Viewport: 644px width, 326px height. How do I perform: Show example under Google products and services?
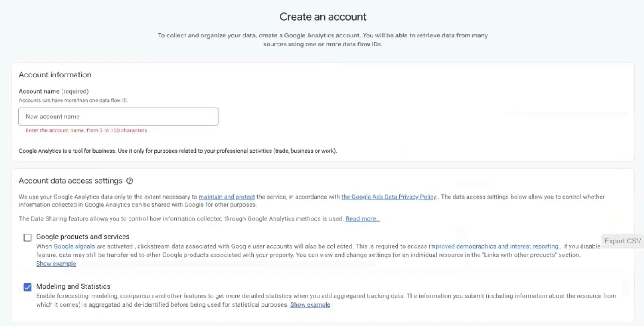click(x=56, y=264)
